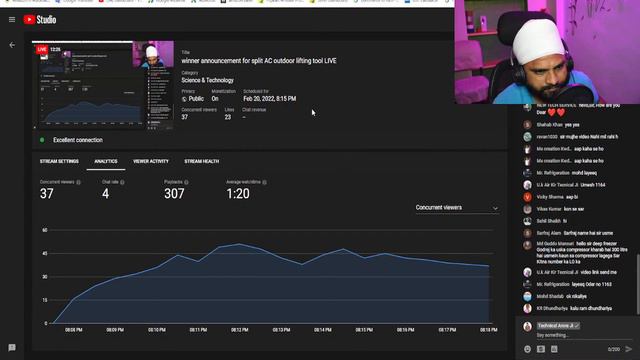The image size is (640, 360).
Task: Click the Likes count '23'
Action: [x=228, y=117]
